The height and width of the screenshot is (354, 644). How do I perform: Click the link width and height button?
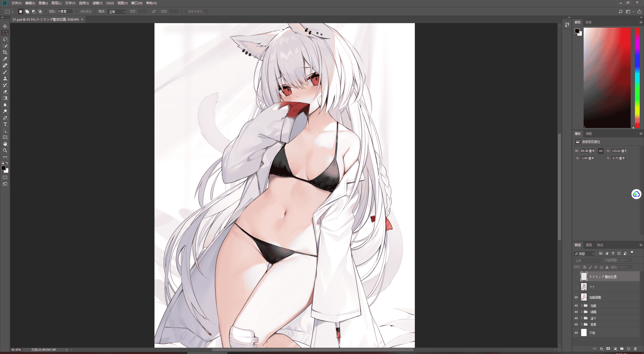coord(601,151)
